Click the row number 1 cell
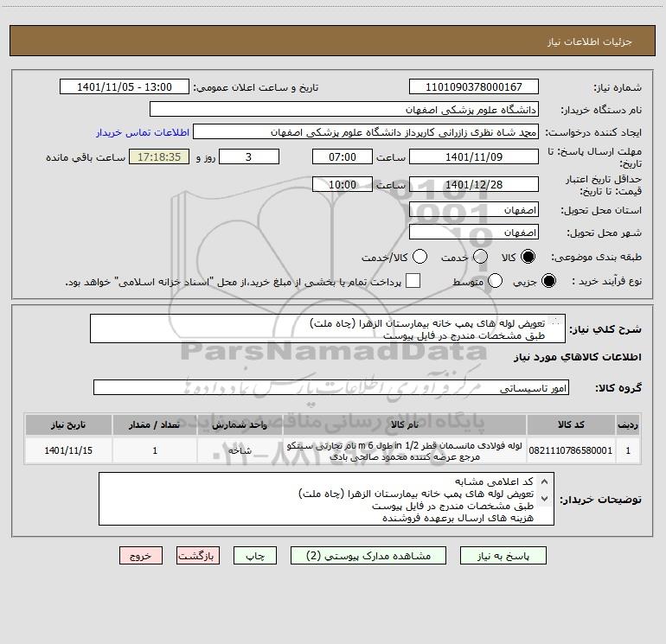The height and width of the screenshot is (644, 666). pos(628,450)
